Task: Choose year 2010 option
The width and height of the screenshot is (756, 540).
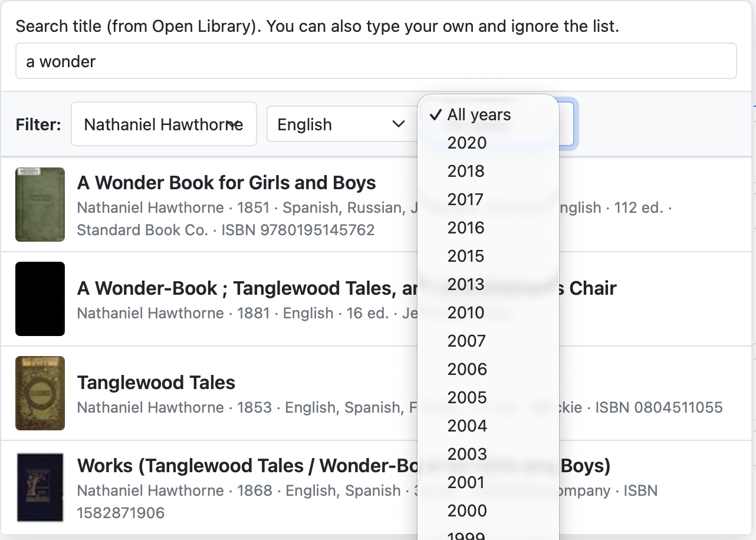Action: [466, 312]
